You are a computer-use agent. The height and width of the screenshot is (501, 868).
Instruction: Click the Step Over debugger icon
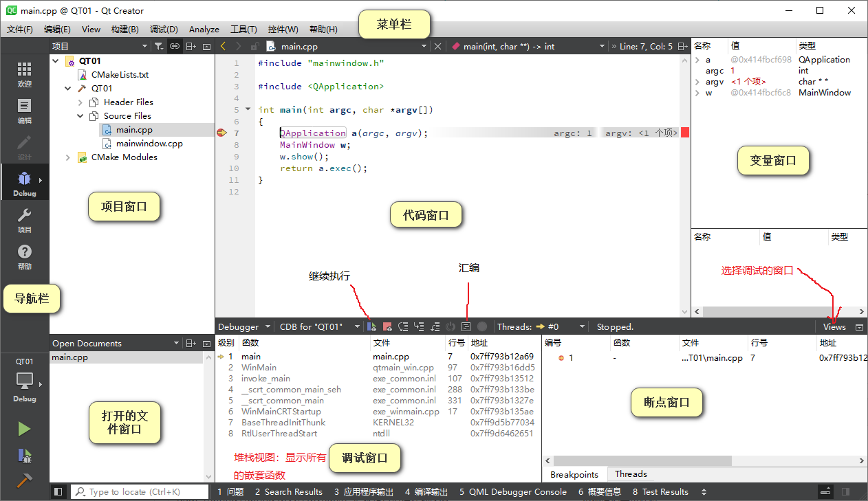pos(403,326)
